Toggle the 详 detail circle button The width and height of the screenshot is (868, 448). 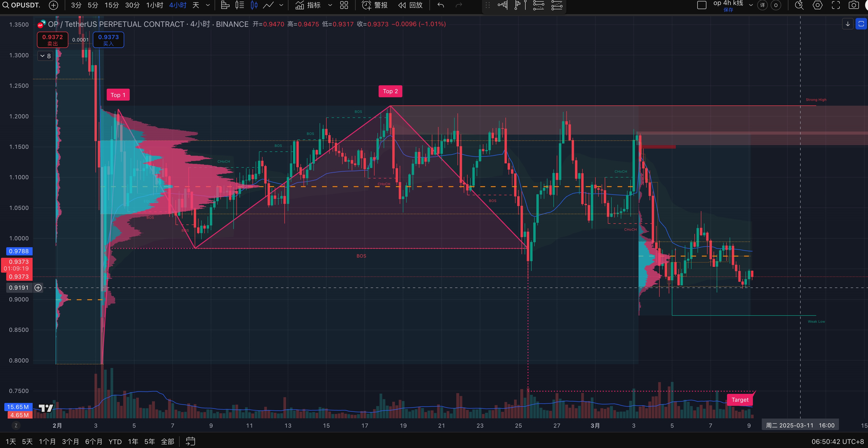point(762,5)
